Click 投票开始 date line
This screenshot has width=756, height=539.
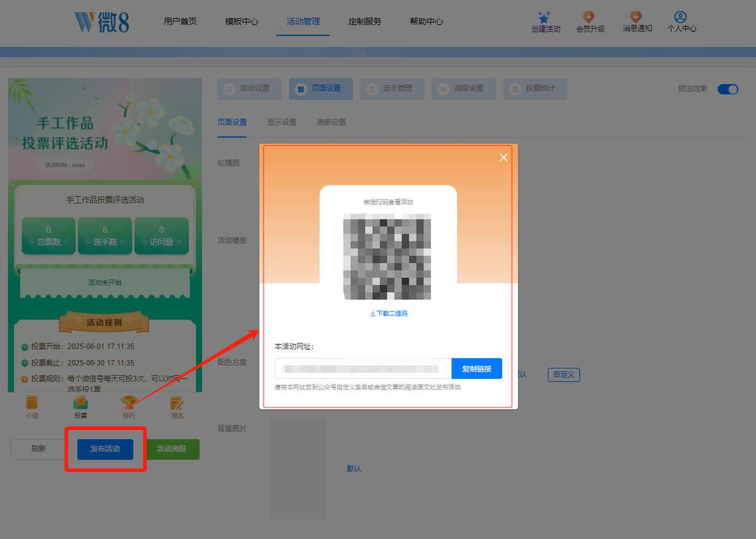tap(77, 346)
